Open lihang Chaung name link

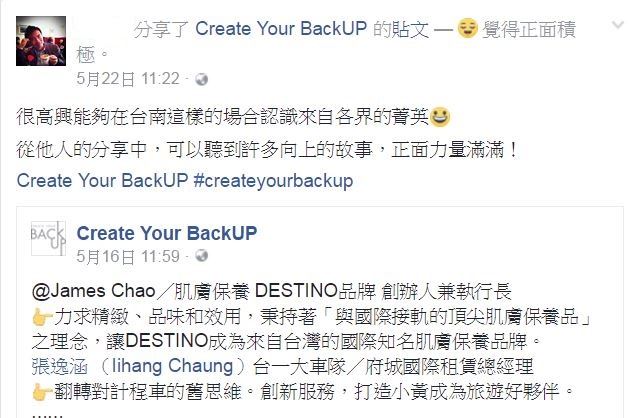[172, 366]
